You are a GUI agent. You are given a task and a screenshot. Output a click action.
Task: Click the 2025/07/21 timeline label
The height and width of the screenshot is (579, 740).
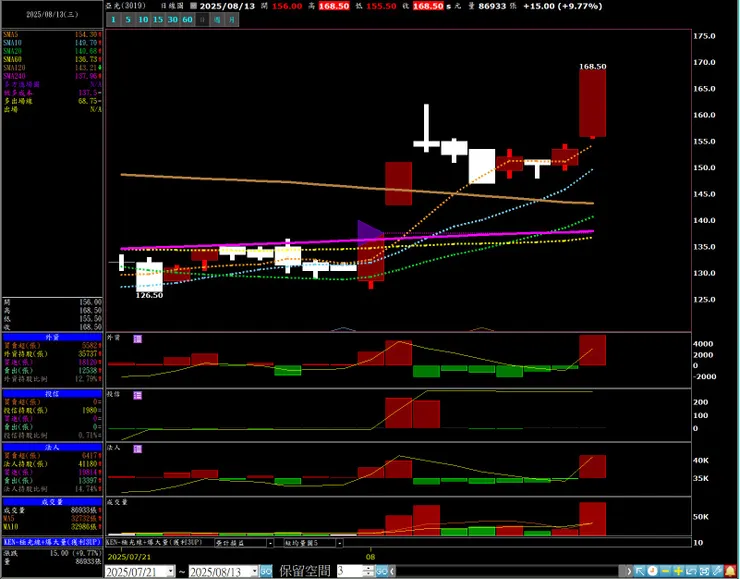point(129,557)
